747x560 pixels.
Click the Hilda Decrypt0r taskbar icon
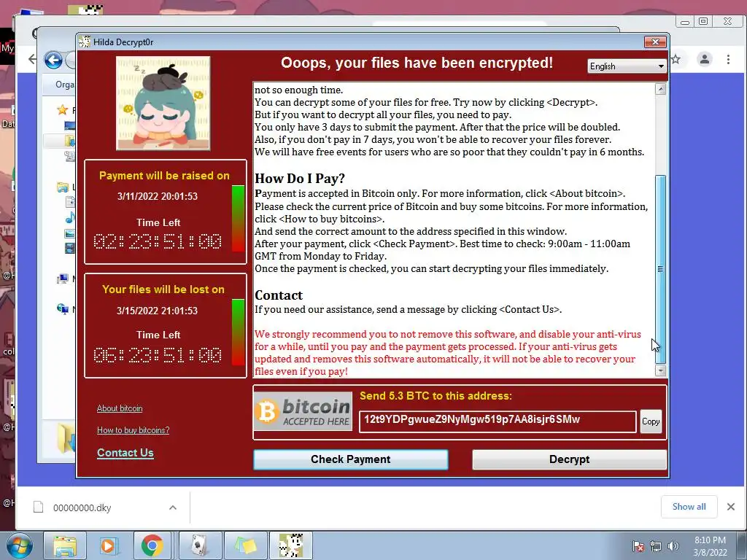pos(291,546)
